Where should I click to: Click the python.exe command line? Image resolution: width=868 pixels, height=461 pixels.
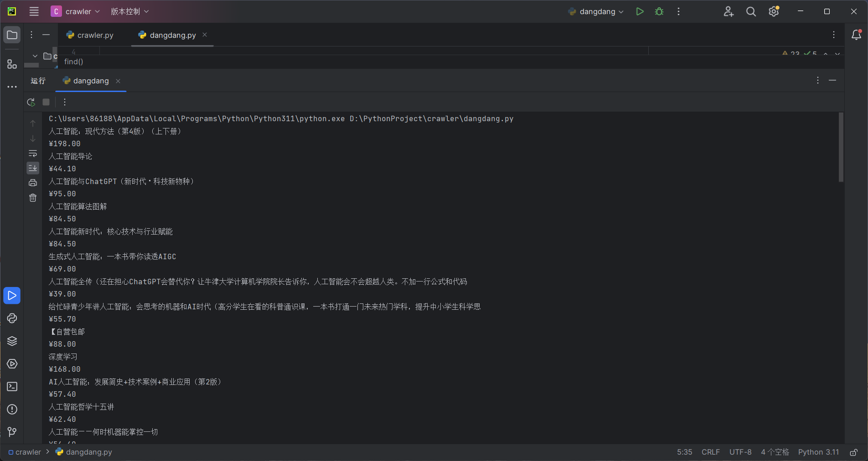click(x=281, y=118)
